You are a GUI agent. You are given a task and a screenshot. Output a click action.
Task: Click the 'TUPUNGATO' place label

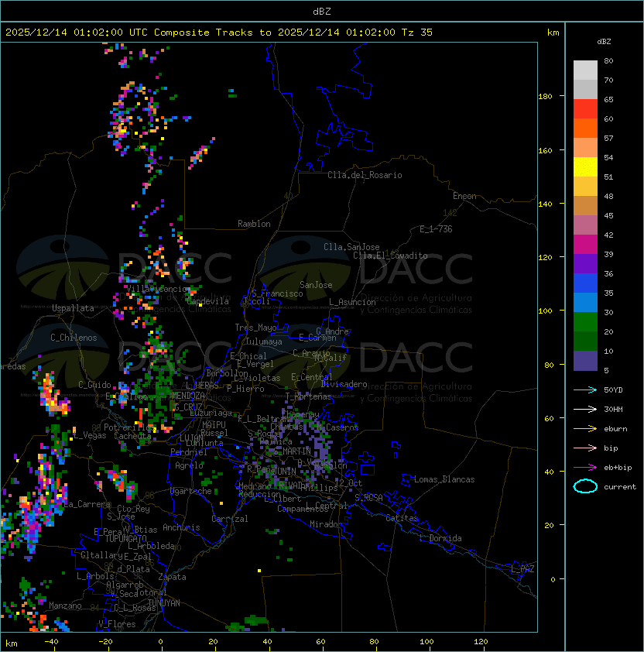click(x=125, y=539)
